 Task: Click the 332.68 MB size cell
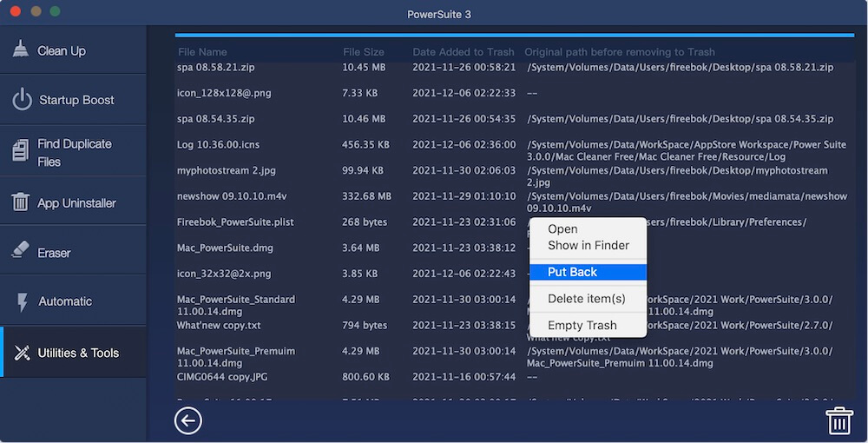pyautogui.click(x=366, y=196)
